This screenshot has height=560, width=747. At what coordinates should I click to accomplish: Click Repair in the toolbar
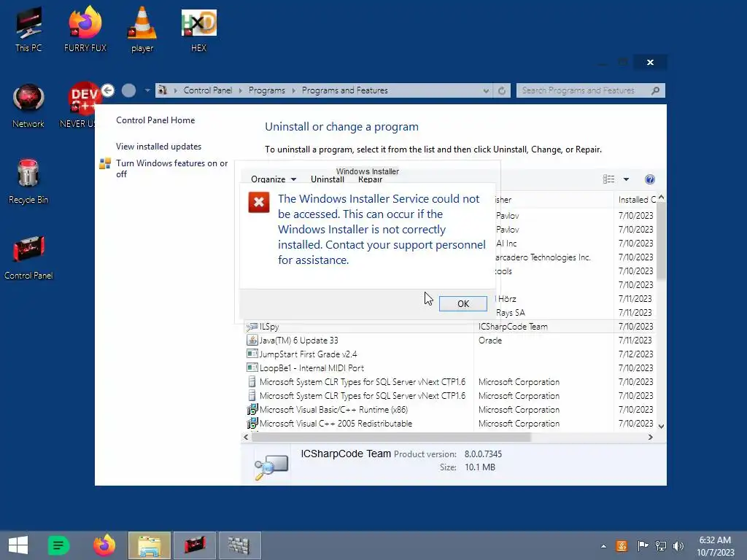[370, 179]
